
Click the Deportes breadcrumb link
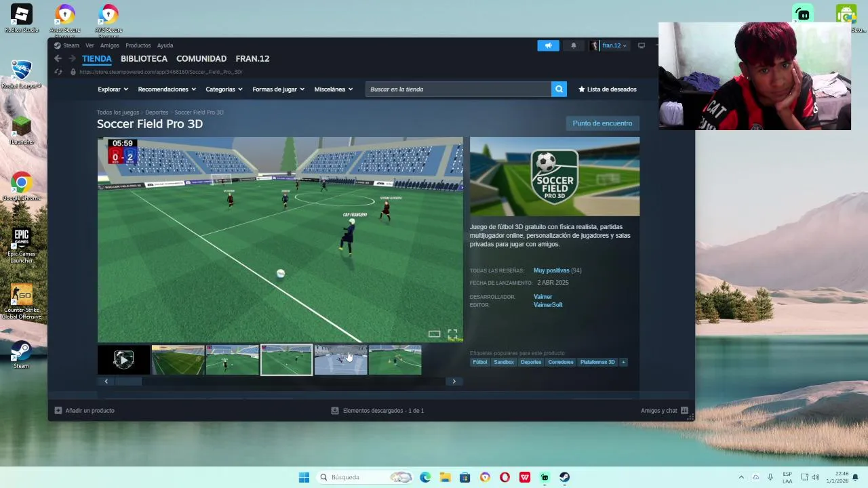click(x=157, y=113)
